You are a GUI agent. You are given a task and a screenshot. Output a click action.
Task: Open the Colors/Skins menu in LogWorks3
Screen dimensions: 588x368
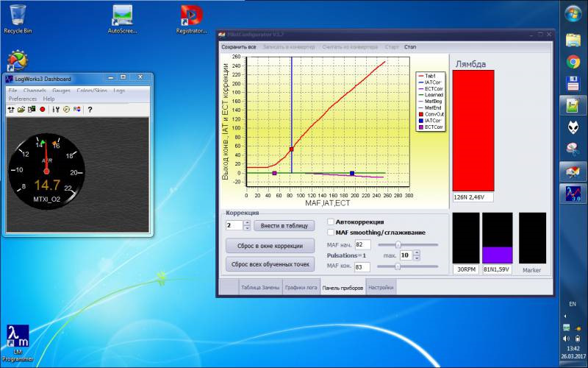click(x=92, y=91)
